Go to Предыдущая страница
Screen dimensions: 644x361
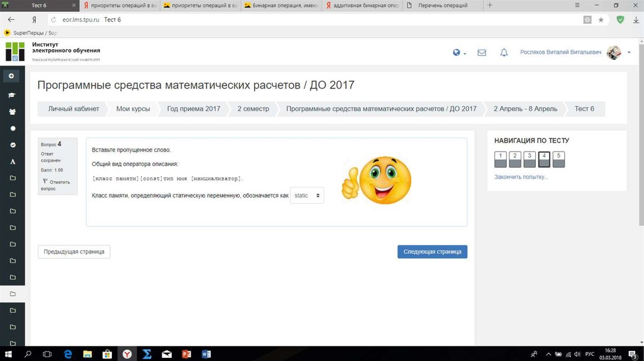(x=74, y=252)
